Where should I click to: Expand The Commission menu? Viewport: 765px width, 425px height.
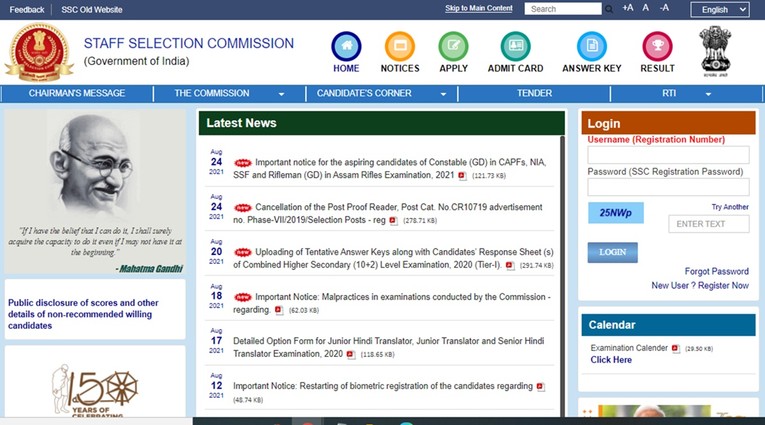230,93
